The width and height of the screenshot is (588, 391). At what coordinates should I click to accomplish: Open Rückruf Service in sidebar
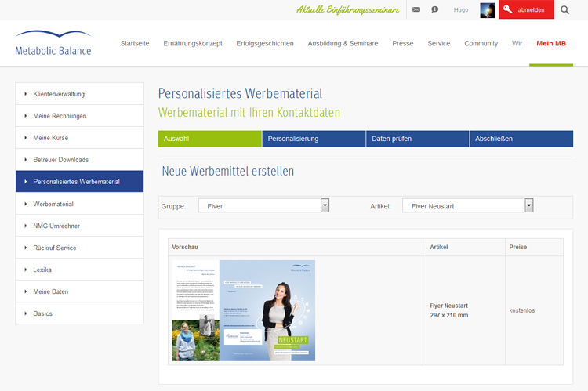[79, 248]
